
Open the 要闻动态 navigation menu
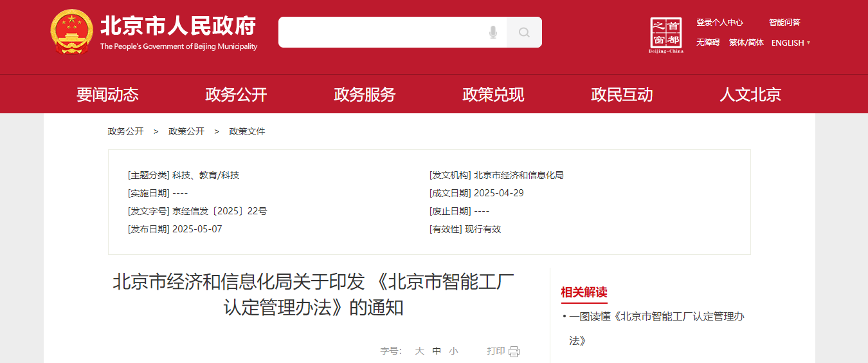coord(107,95)
